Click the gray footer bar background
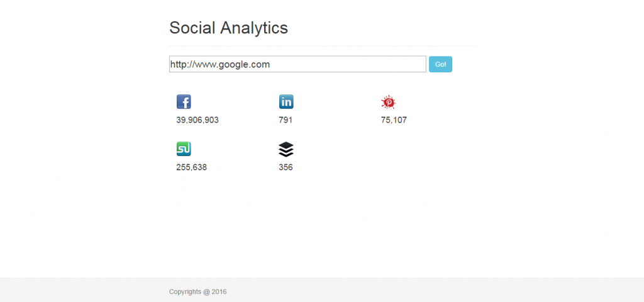 [x=411, y=289]
